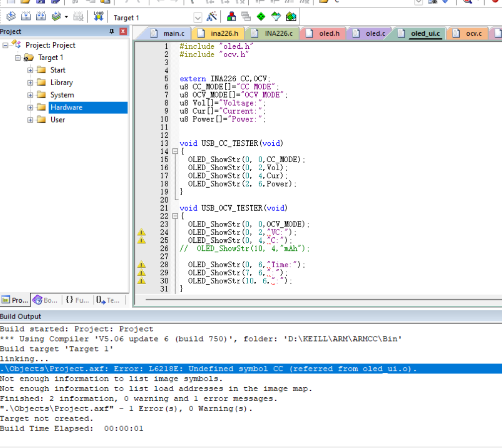Click the Manage Project Items blocks icon
The height and width of the screenshot is (448, 502).
pyautogui.click(x=231, y=16)
